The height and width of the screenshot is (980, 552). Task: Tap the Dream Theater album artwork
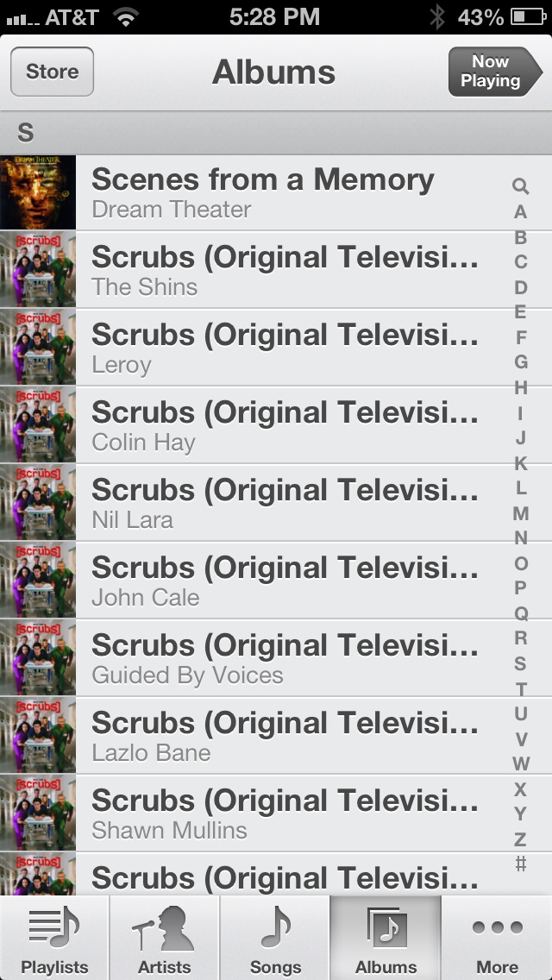[37, 192]
